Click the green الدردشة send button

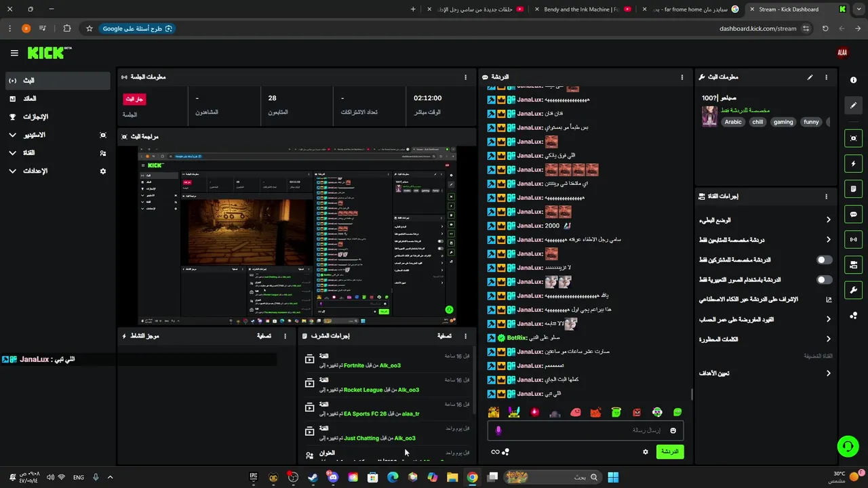click(x=670, y=451)
